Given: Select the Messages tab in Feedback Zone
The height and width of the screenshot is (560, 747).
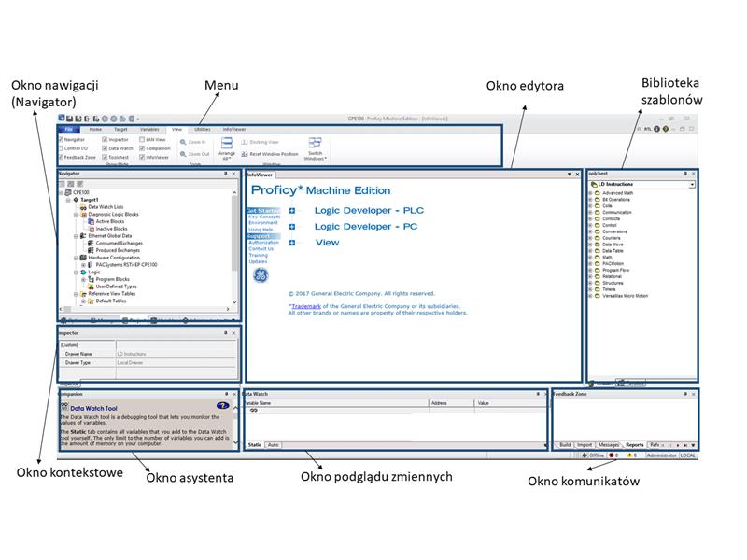Looking at the screenshot, I should 609,445.
